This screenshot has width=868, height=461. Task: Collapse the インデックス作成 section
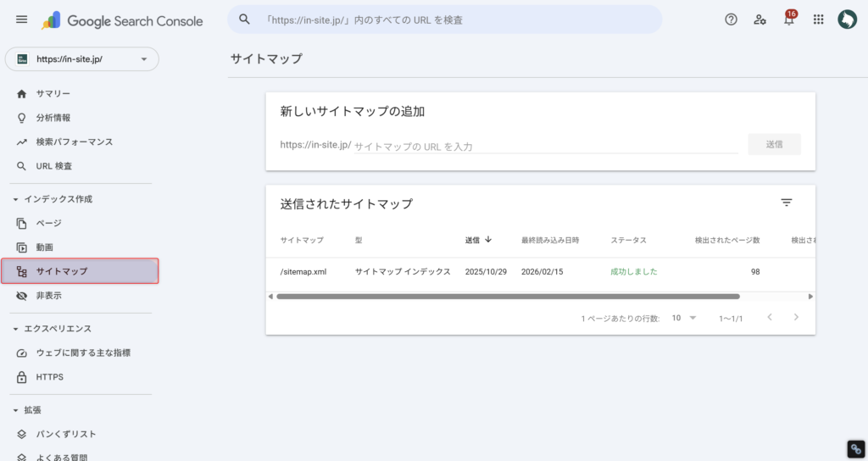pyautogui.click(x=15, y=199)
